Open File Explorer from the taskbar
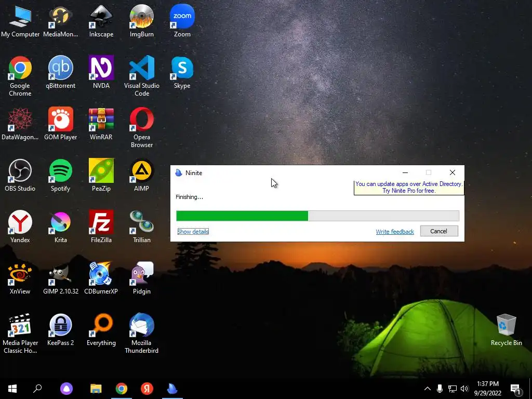Screen dimensions: 532x399 96,389
